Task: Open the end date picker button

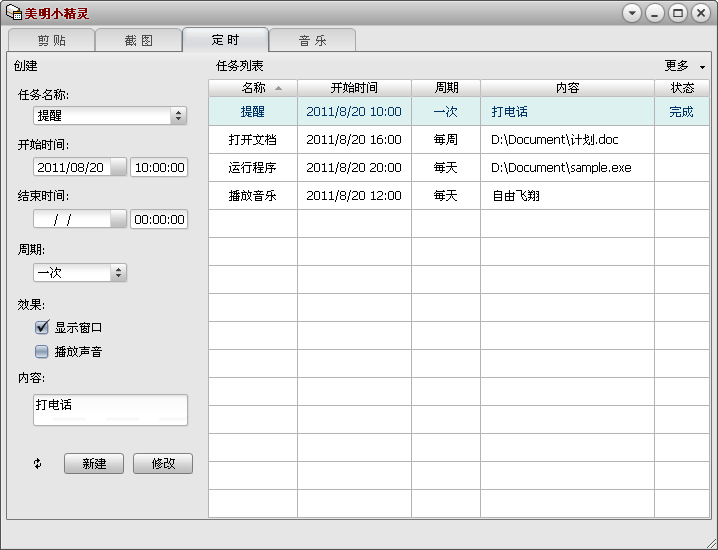Action: click(x=118, y=219)
